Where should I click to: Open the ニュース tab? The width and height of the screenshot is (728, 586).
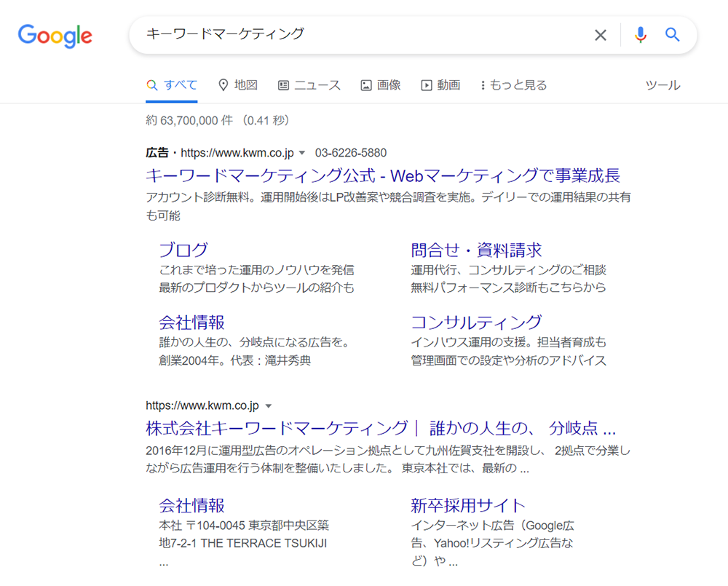[309, 85]
